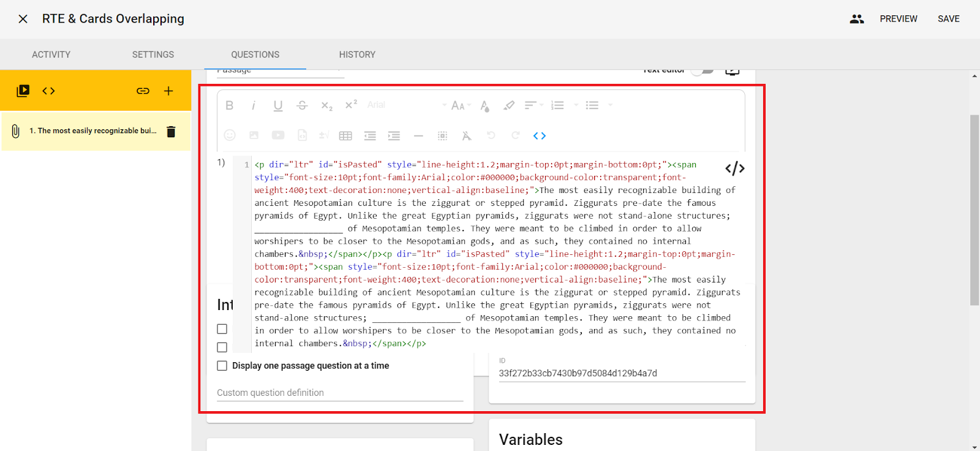The image size is (980, 451).
Task: Close the activity editor with X
Action: (23, 19)
